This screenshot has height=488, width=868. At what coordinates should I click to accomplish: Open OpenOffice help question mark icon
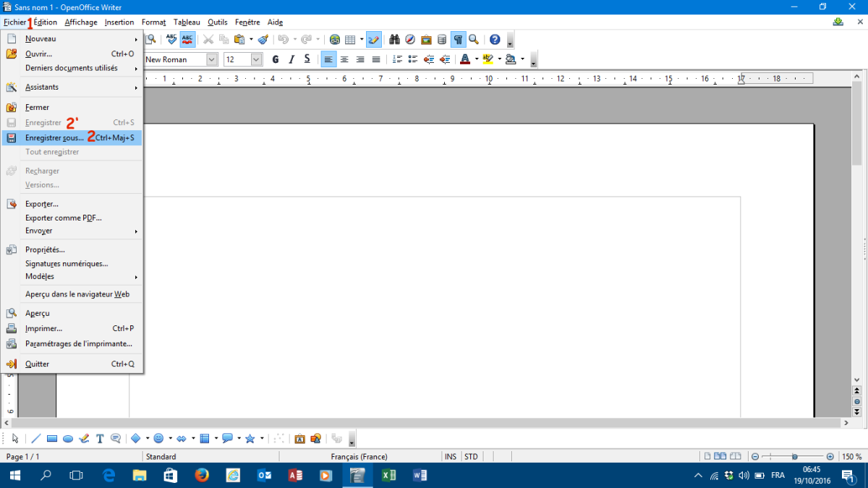[495, 40]
